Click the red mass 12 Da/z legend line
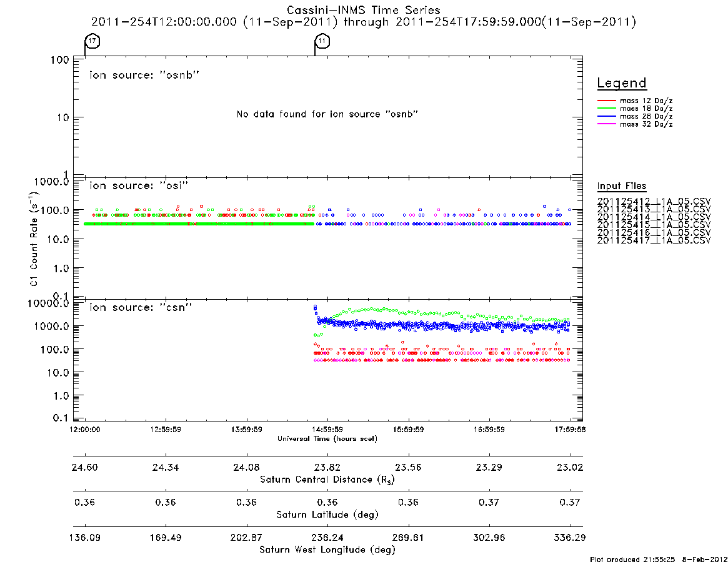This screenshot has width=728, height=562. click(x=606, y=101)
